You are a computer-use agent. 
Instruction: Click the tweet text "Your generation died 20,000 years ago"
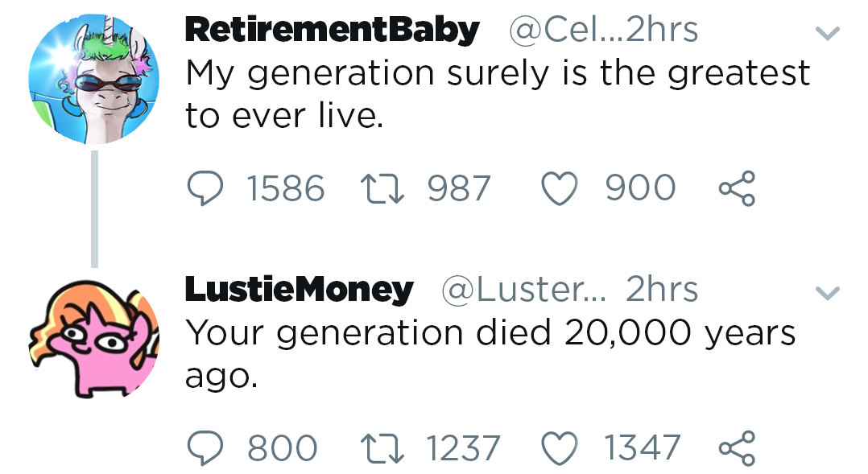[490, 332]
